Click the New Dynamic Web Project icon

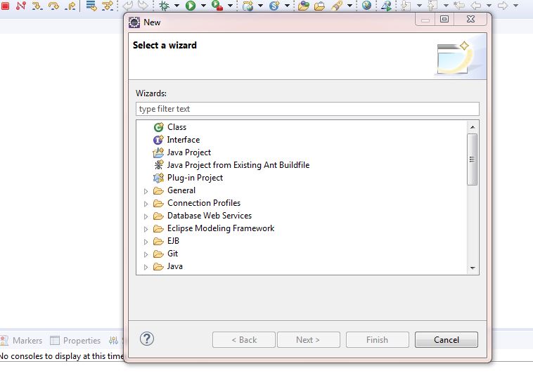248,6
